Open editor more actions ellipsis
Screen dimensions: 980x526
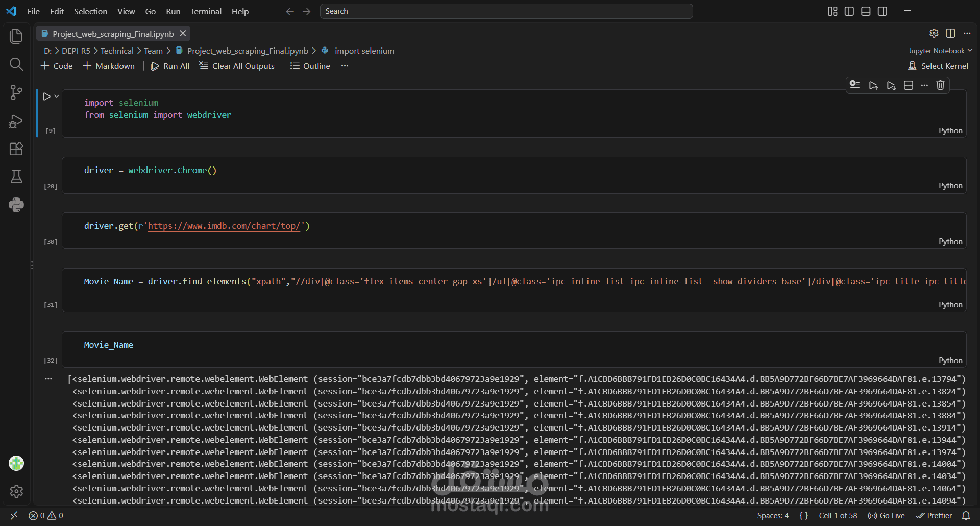(x=967, y=33)
